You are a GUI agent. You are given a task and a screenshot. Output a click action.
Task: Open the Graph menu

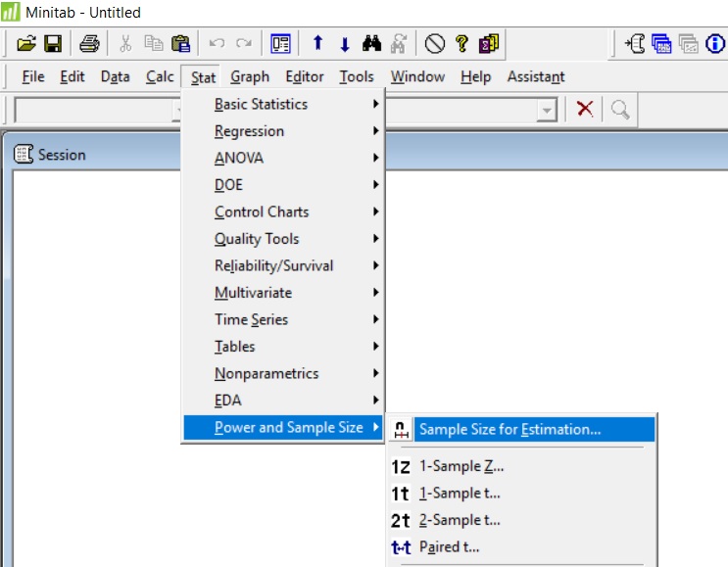tap(250, 76)
